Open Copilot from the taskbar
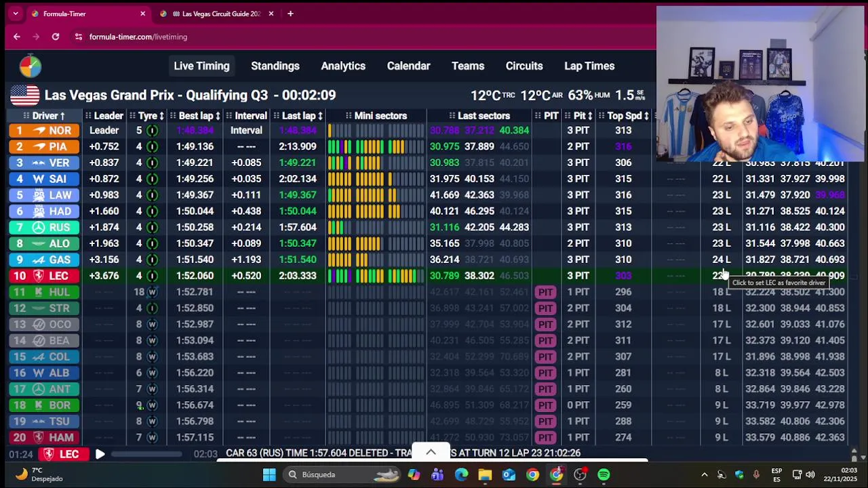This screenshot has width=868, height=488. [414, 474]
